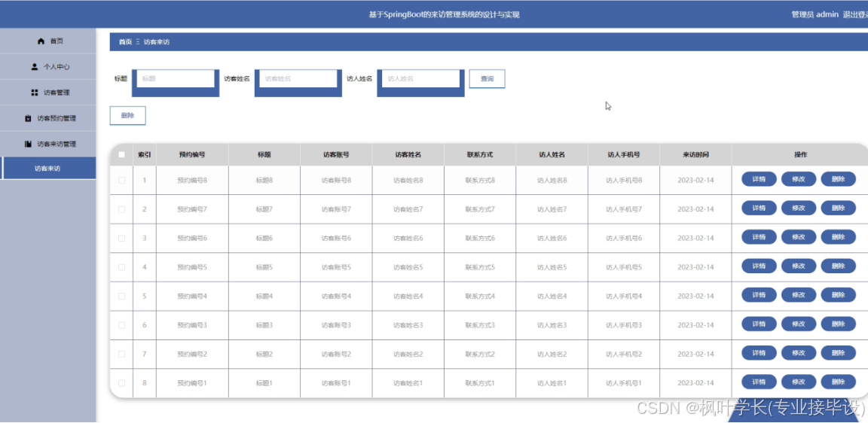
Task: Click 删除 for row 预约编号7
Action: click(x=838, y=208)
